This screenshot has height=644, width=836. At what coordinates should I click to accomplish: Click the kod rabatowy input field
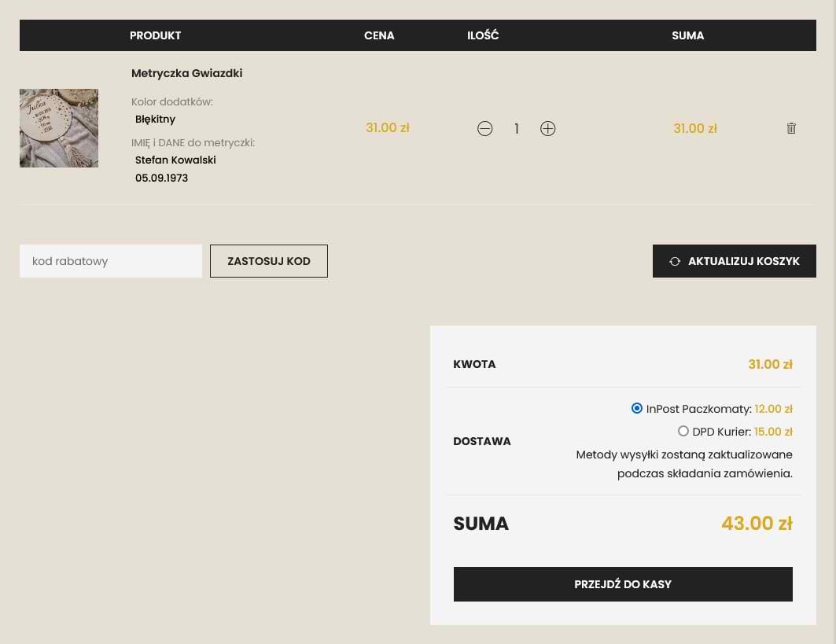pos(111,261)
